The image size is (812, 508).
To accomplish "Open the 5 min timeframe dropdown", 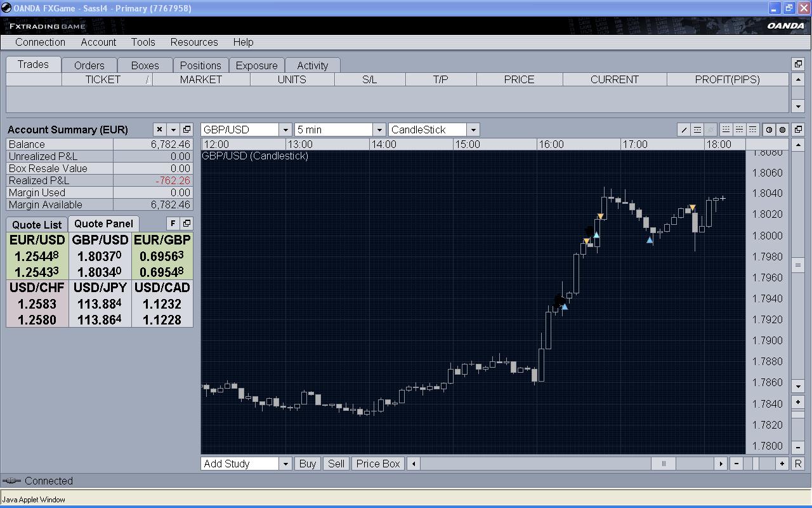I will pyautogui.click(x=379, y=130).
